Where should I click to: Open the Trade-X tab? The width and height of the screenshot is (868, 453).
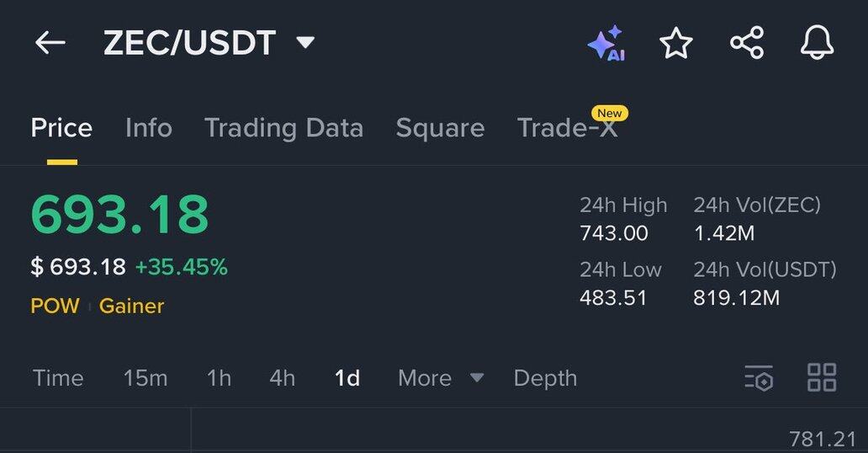567,128
